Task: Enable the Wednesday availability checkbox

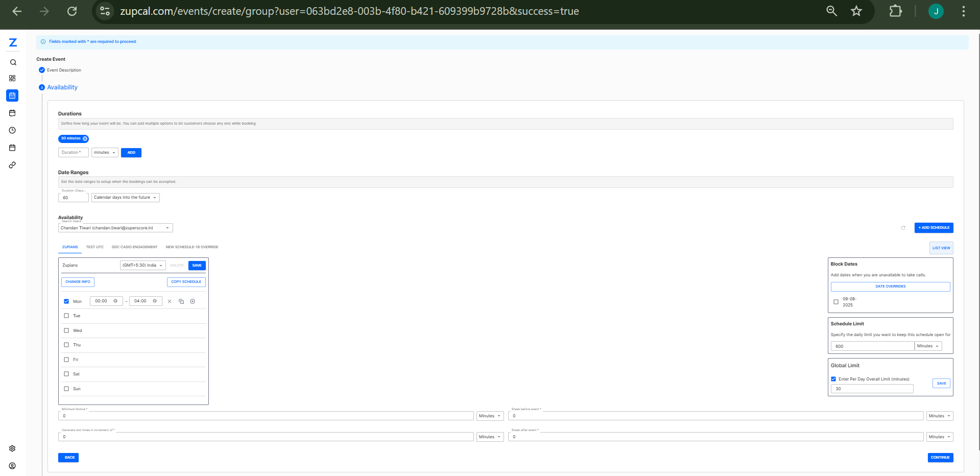Action: (66, 330)
